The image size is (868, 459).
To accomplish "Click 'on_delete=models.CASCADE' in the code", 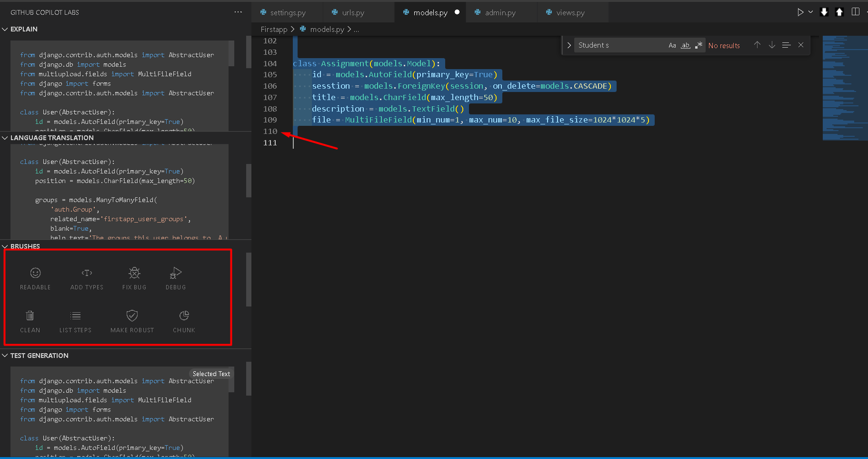I will [550, 86].
